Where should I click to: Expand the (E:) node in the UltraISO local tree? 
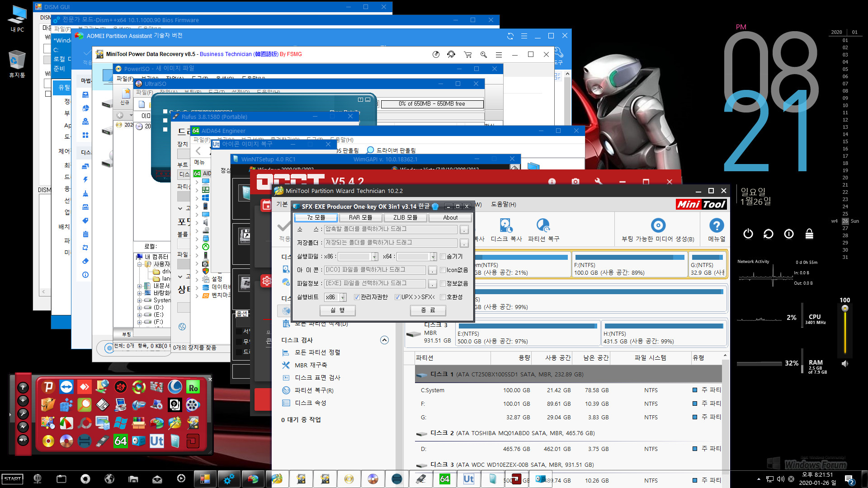click(x=140, y=315)
